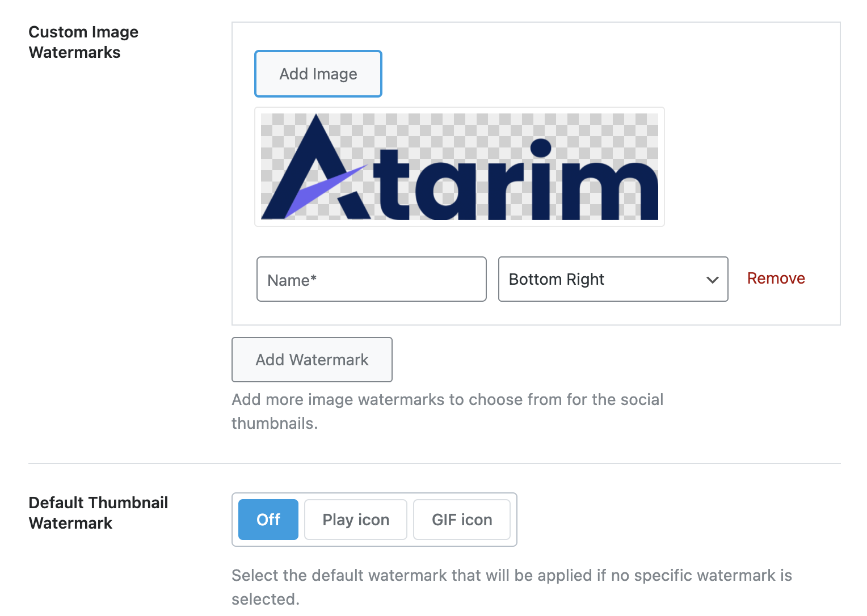Click the Add Watermark button

coord(312,360)
